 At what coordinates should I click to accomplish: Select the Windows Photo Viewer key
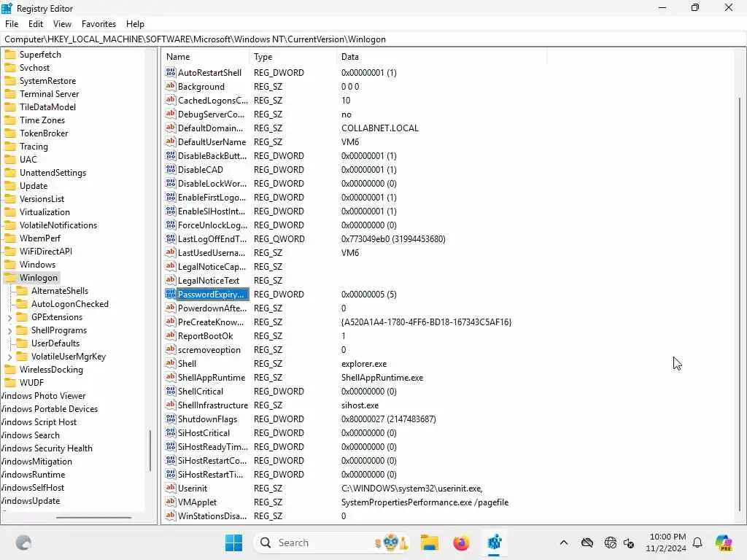(x=43, y=396)
